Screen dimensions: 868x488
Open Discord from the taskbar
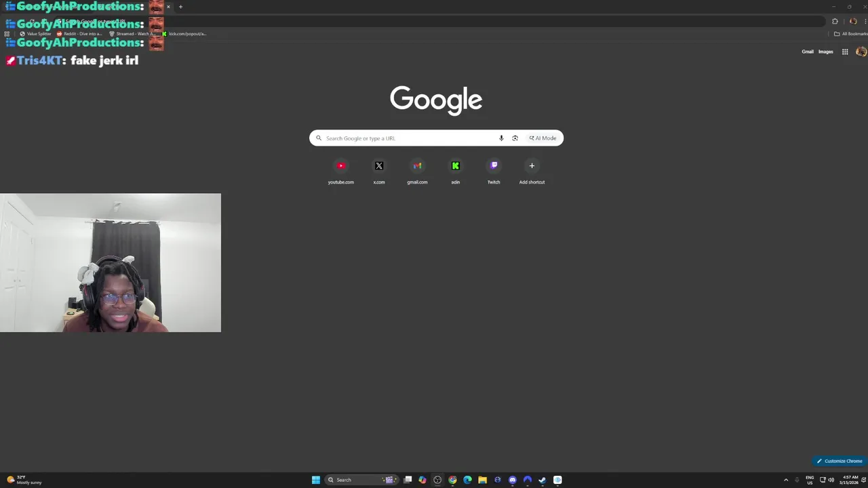tap(512, 480)
